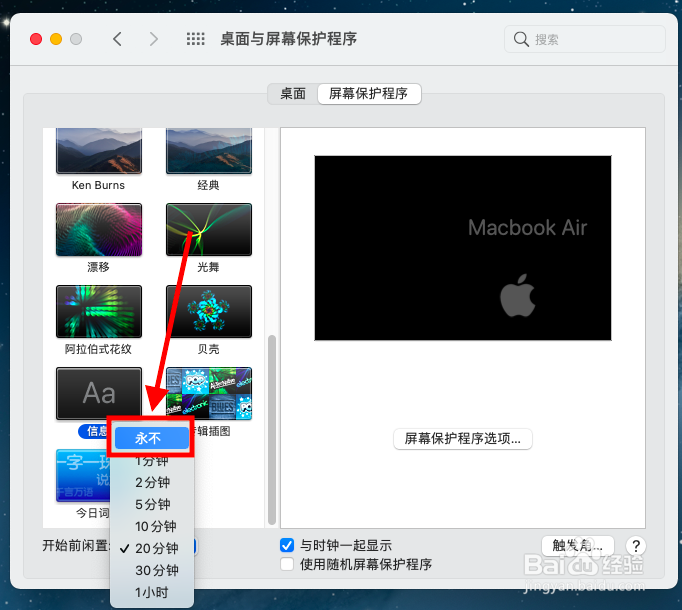Image resolution: width=682 pixels, height=610 pixels.
Task: Choose 5分钟 in the idle time menu
Action: 152,504
